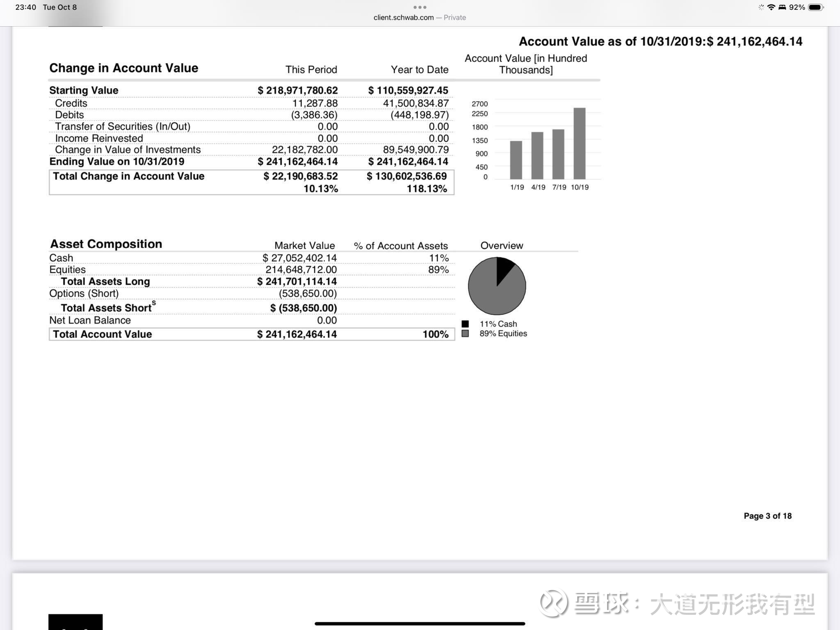Select the 'Change in Account Value' heading
Image resolution: width=840 pixels, height=630 pixels.
click(123, 68)
